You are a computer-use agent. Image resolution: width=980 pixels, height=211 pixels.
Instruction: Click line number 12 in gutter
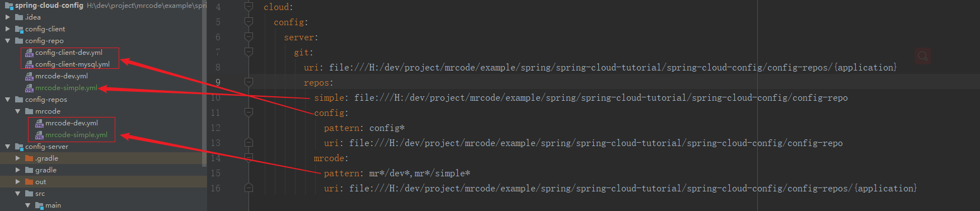point(215,128)
